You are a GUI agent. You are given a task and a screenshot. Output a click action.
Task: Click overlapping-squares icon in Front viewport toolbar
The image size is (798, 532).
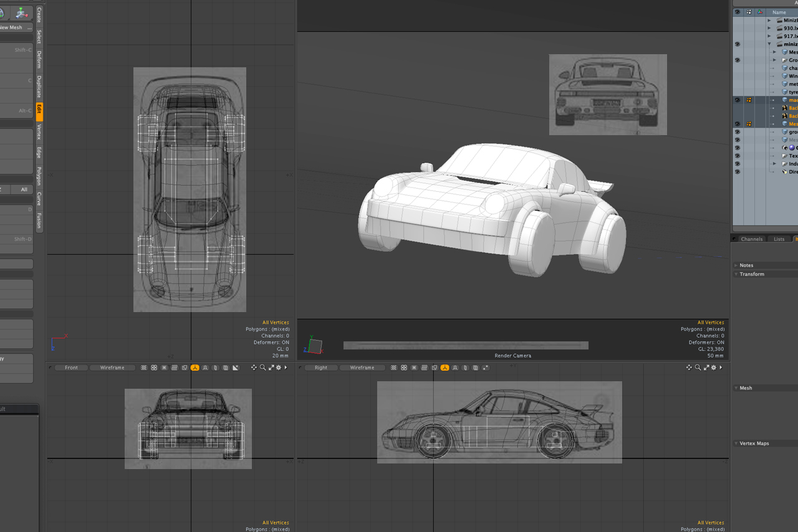(185, 368)
